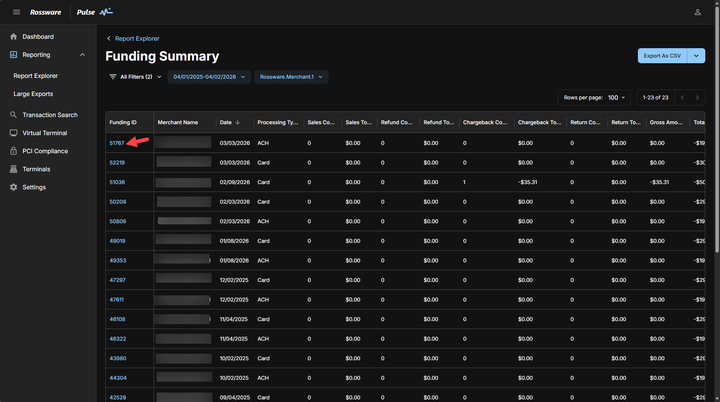Click the Dashboard home icon

14,37
